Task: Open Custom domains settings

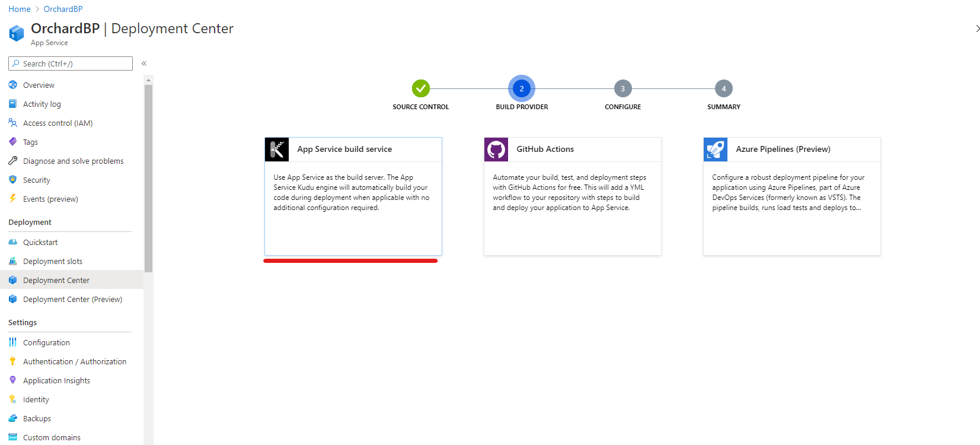Action: point(72,437)
